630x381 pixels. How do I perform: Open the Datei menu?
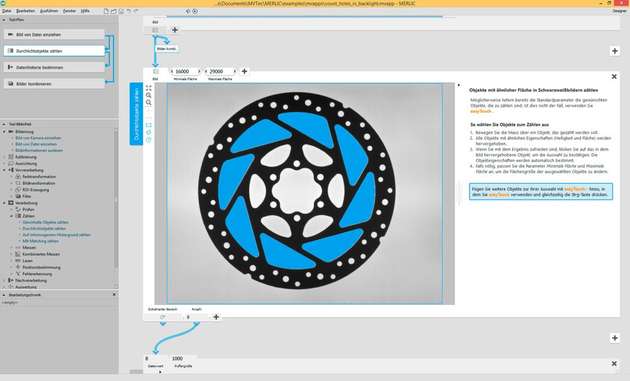coord(7,11)
